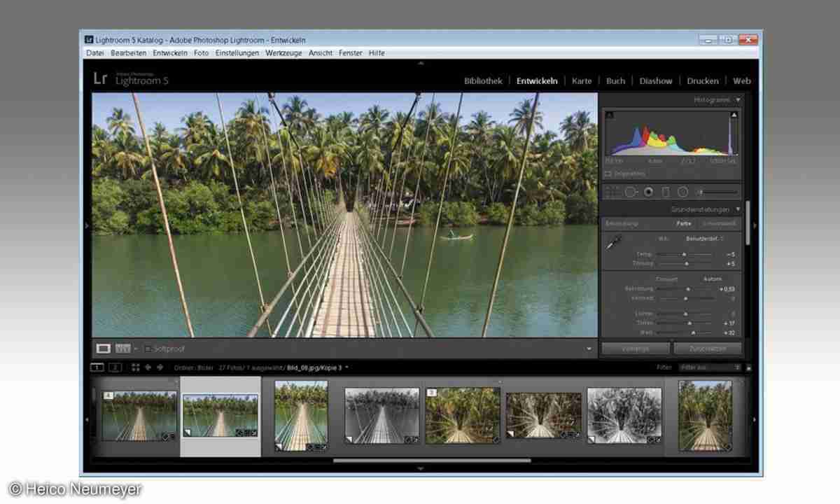This screenshot has height=504, width=840.
Task: Collapse the Grundeinstellungen panel
Action: (738, 209)
